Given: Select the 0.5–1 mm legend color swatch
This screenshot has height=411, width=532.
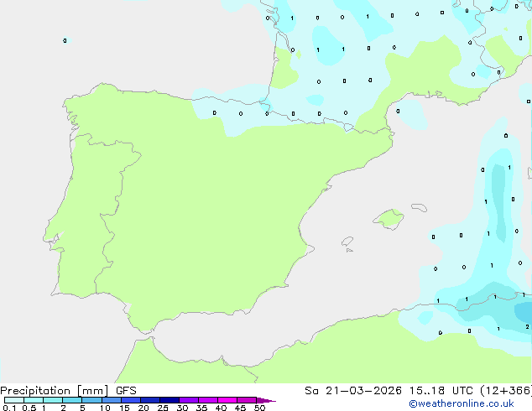Looking at the screenshot, I should 34,400.
